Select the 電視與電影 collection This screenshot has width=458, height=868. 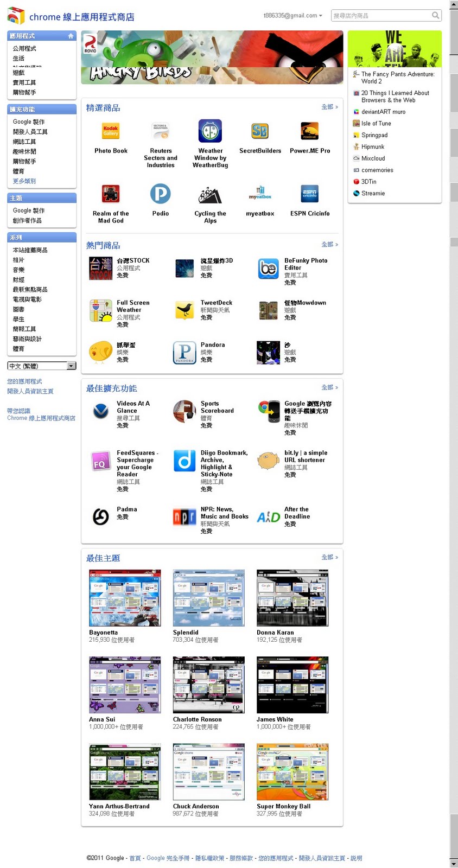(x=27, y=299)
